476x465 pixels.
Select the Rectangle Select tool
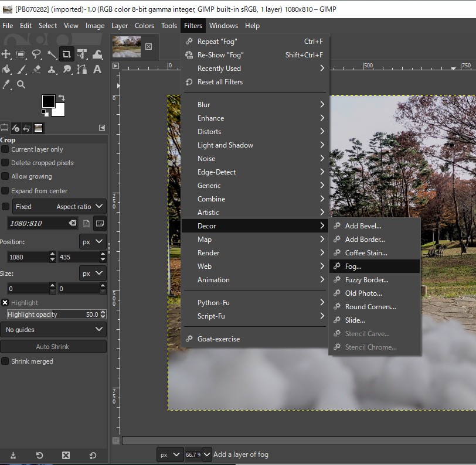[21, 54]
